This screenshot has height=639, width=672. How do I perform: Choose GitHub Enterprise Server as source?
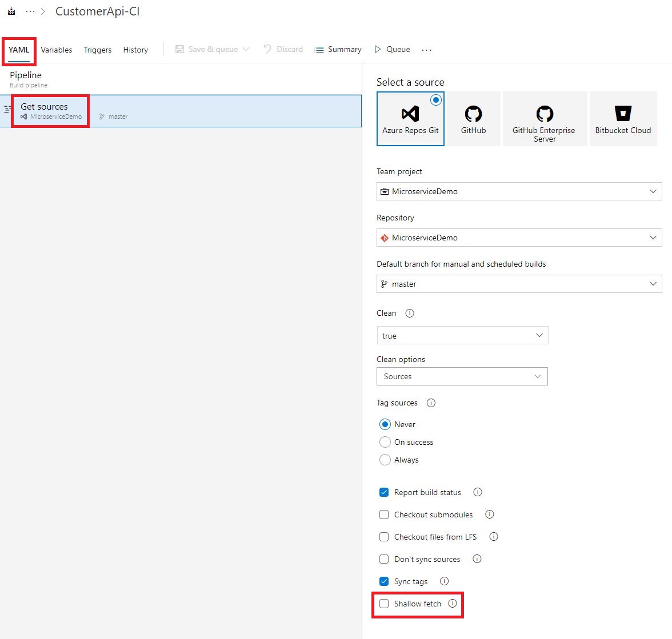coord(544,118)
